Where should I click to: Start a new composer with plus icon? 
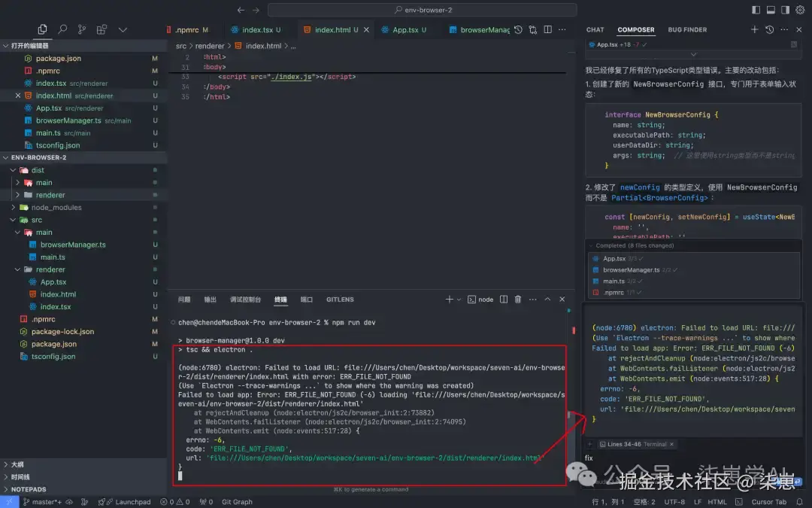(755, 29)
